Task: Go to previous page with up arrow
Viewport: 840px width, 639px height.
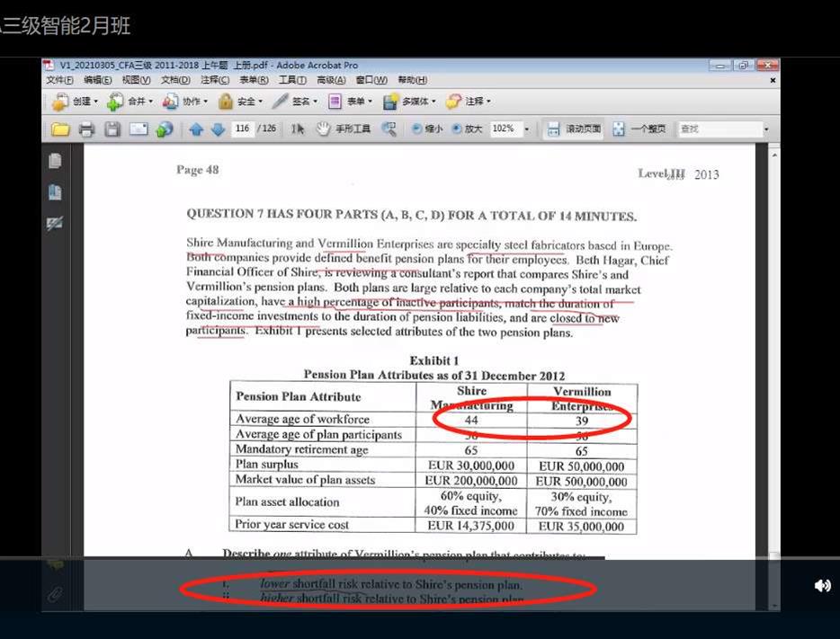Action: (x=196, y=129)
